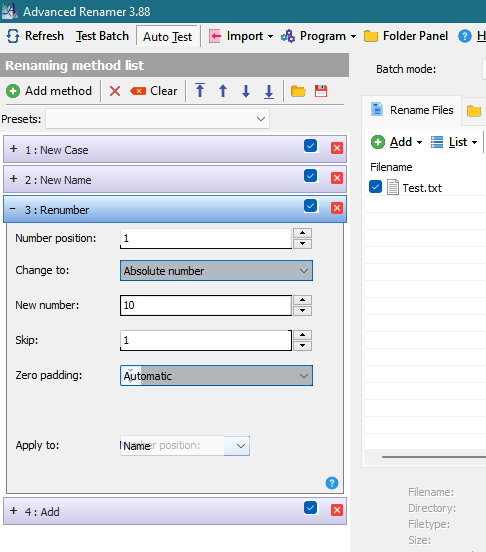
Task: Move method up one position
Action: point(223,91)
